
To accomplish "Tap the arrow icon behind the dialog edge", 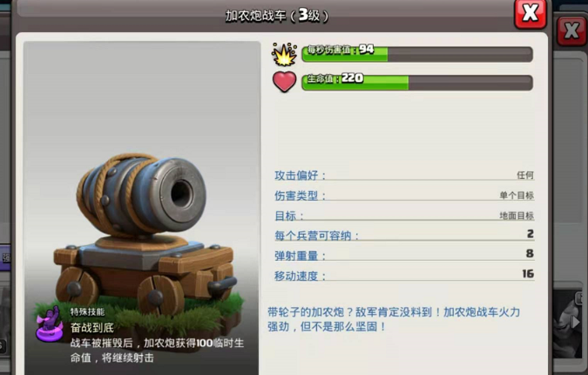I will point(574,322).
